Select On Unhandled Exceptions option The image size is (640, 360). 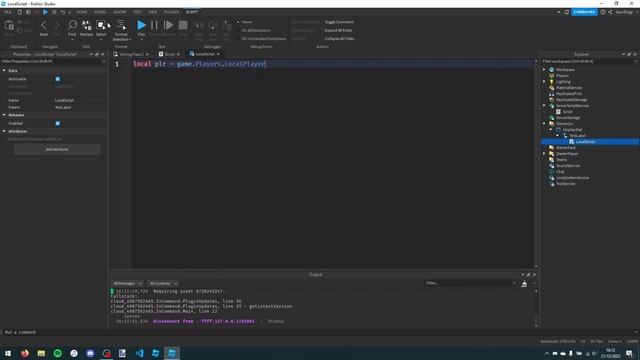pyautogui.click(x=262, y=38)
